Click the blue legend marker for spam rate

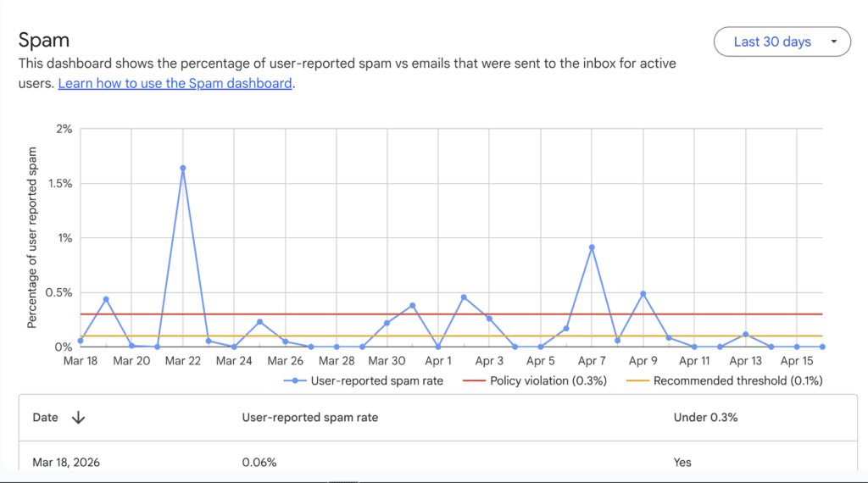(294, 380)
